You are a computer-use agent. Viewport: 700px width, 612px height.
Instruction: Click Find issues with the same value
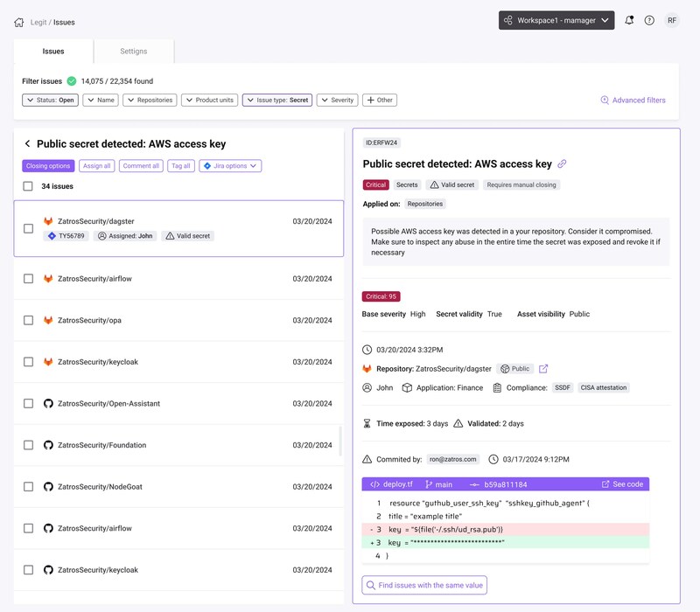424,585
